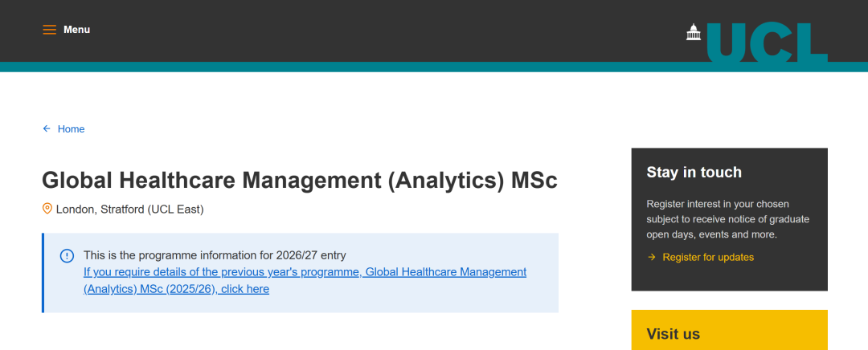Click the orange location pin icon

(47, 209)
